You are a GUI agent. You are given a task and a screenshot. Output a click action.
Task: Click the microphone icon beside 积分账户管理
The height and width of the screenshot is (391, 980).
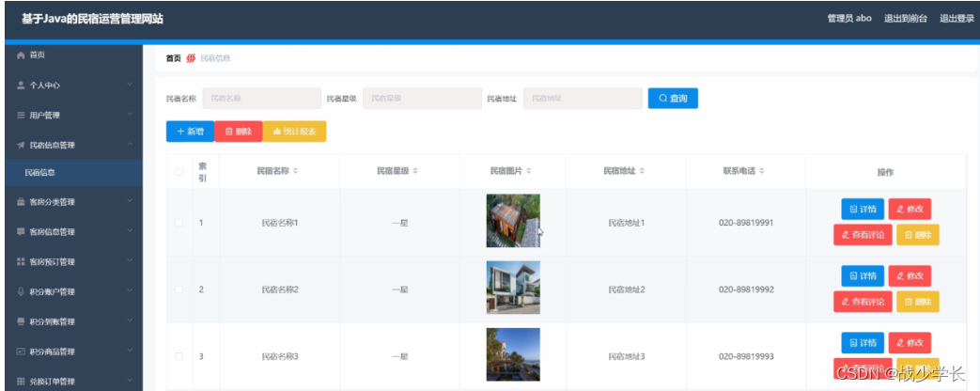[21, 291]
